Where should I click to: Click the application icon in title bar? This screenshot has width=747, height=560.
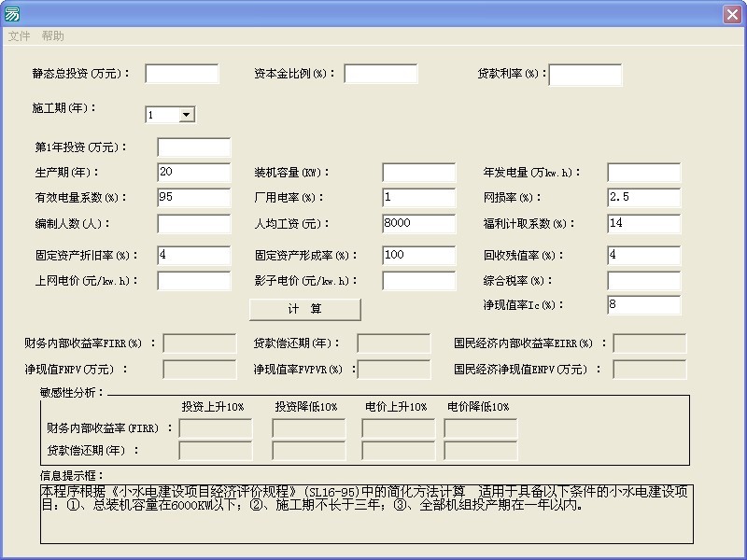[12, 14]
